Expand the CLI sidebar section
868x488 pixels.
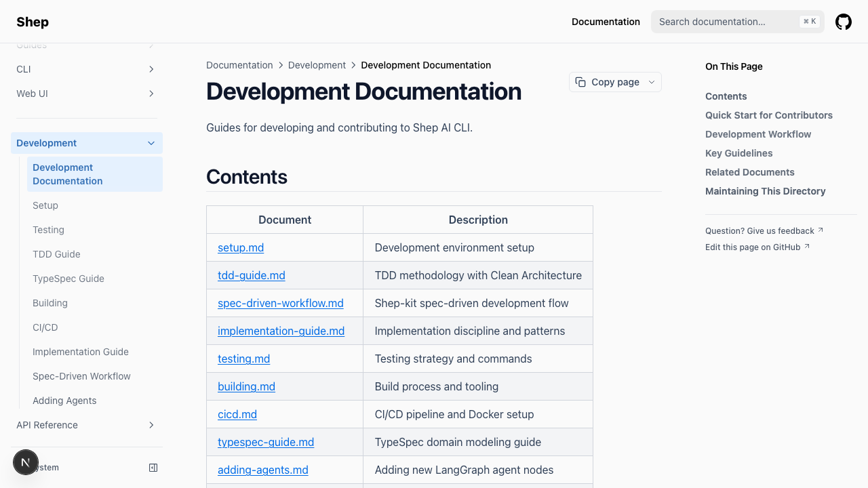click(x=87, y=69)
